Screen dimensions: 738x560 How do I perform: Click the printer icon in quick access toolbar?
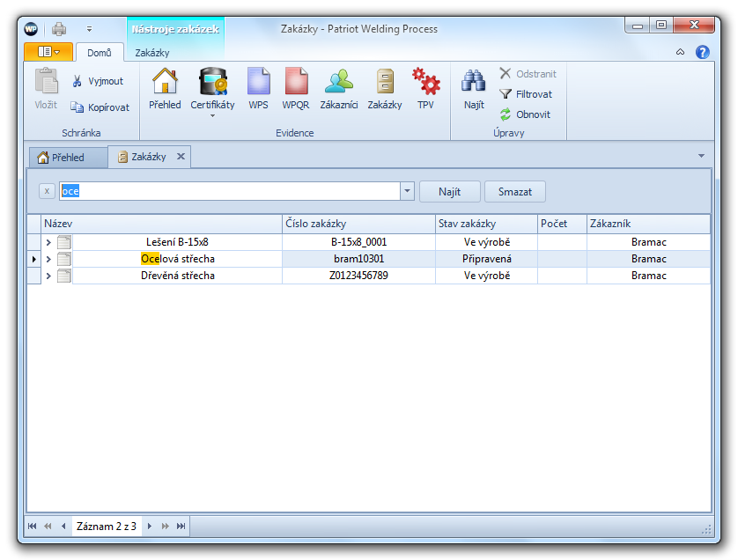pyautogui.click(x=59, y=29)
